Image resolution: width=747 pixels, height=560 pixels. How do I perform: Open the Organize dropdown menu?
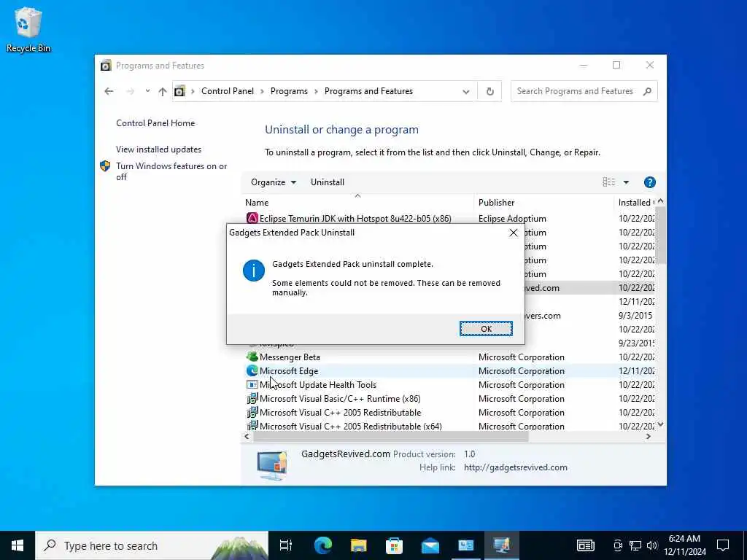[274, 182]
